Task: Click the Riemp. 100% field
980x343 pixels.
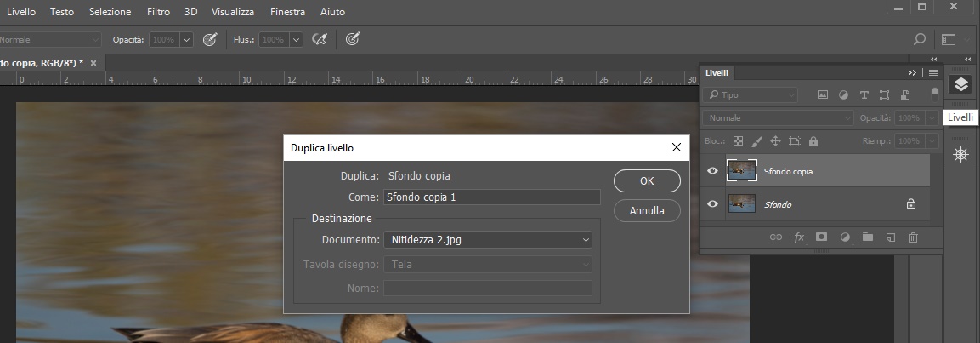Action: pyautogui.click(x=910, y=140)
